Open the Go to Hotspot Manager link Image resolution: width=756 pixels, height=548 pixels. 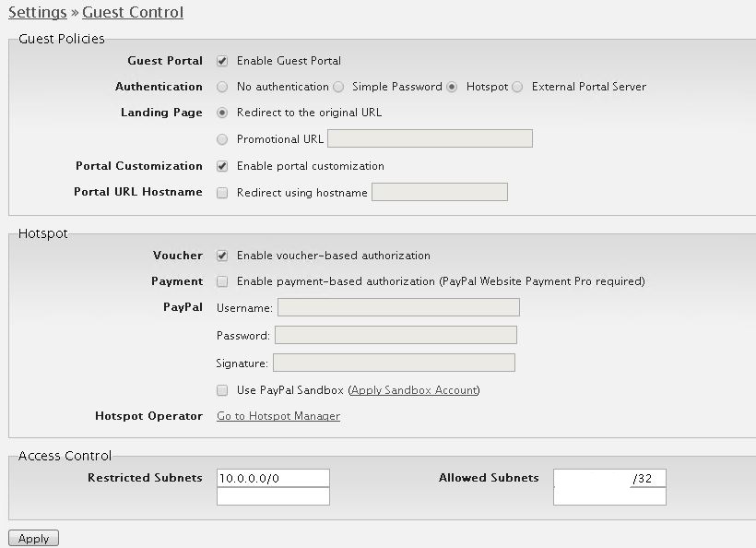278,416
